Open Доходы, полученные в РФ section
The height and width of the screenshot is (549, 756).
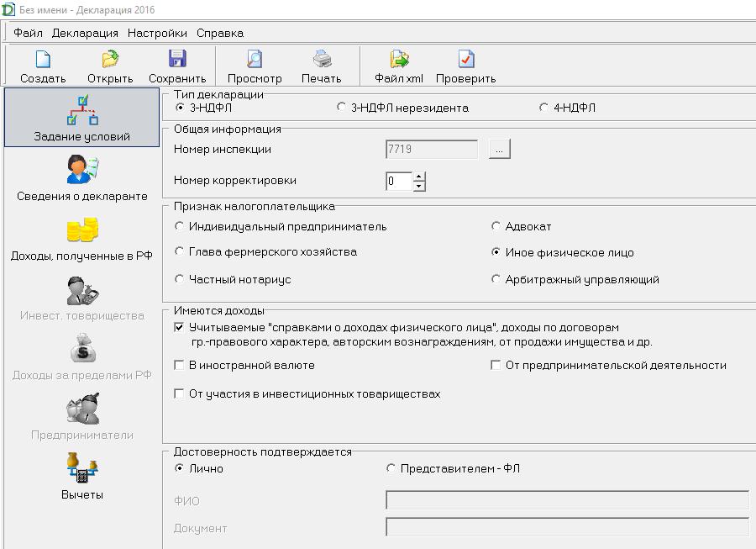point(82,239)
